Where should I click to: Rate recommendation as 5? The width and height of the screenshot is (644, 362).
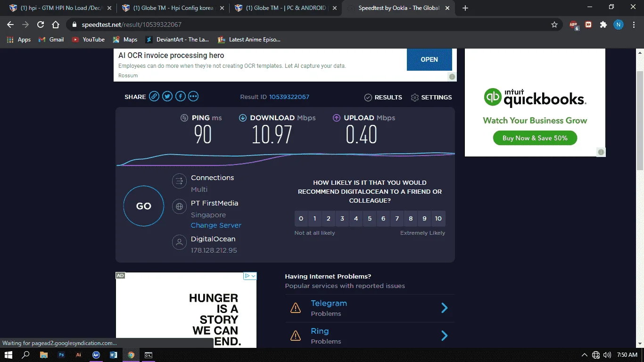(370, 218)
